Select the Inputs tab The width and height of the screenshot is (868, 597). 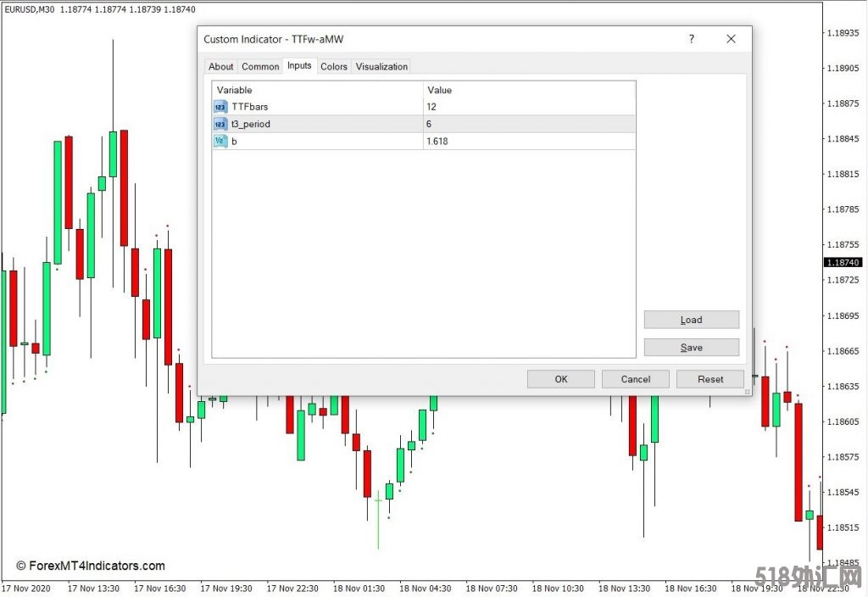tap(299, 65)
